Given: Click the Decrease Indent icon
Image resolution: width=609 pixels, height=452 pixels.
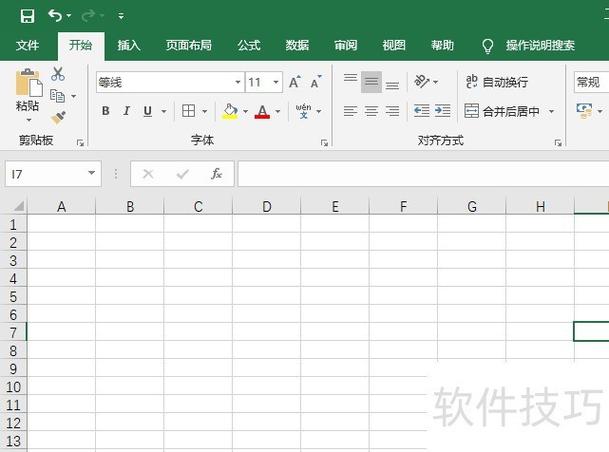Looking at the screenshot, I should click(x=422, y=111).
